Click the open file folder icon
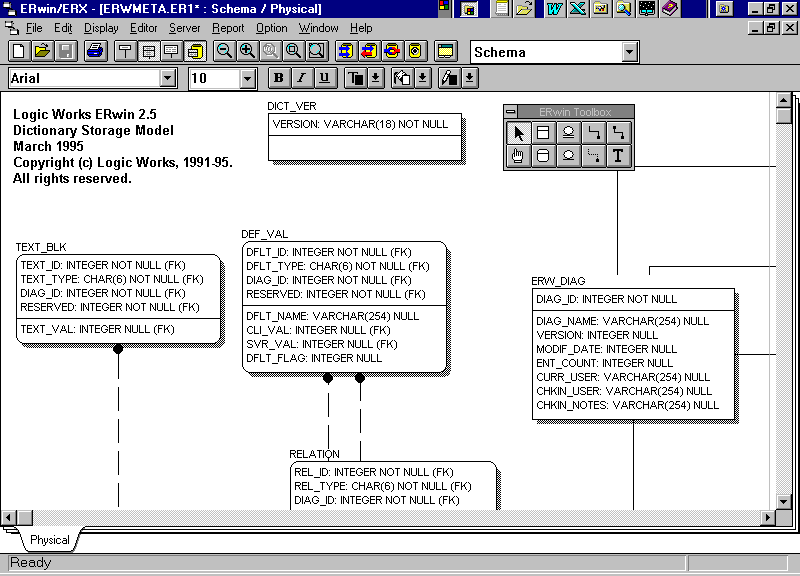Screen dimensions: 800x576 [43, 51]
